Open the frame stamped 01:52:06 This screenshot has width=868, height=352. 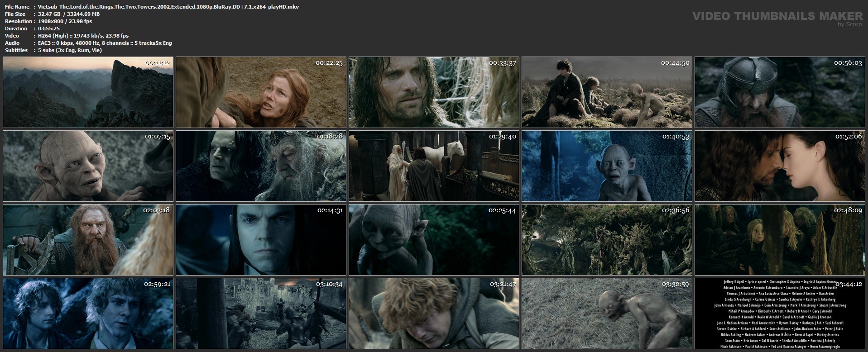(x=780, y=166)
